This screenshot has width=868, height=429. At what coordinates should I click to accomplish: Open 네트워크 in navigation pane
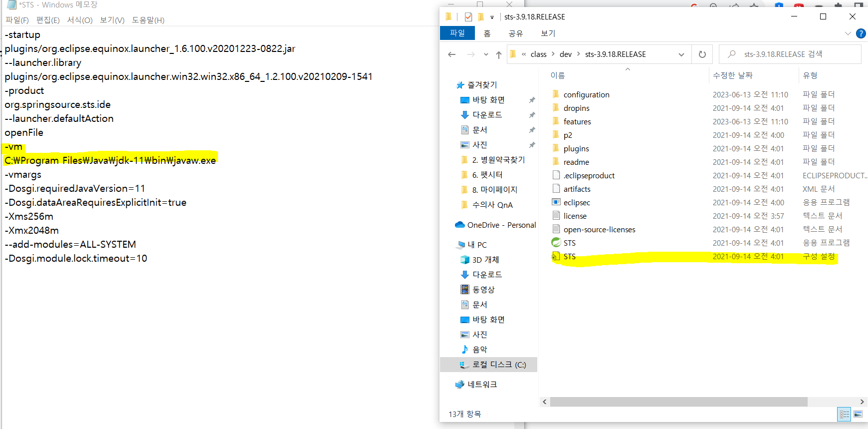482,385
